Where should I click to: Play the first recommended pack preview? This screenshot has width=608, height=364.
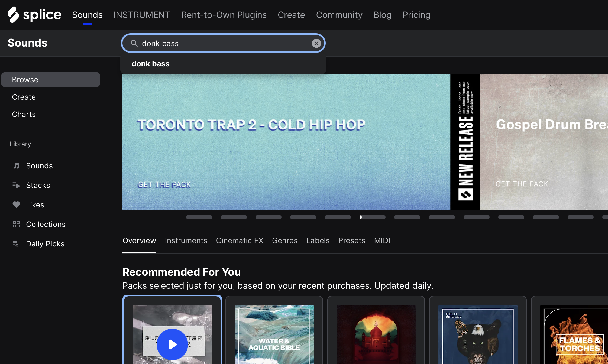172,344
